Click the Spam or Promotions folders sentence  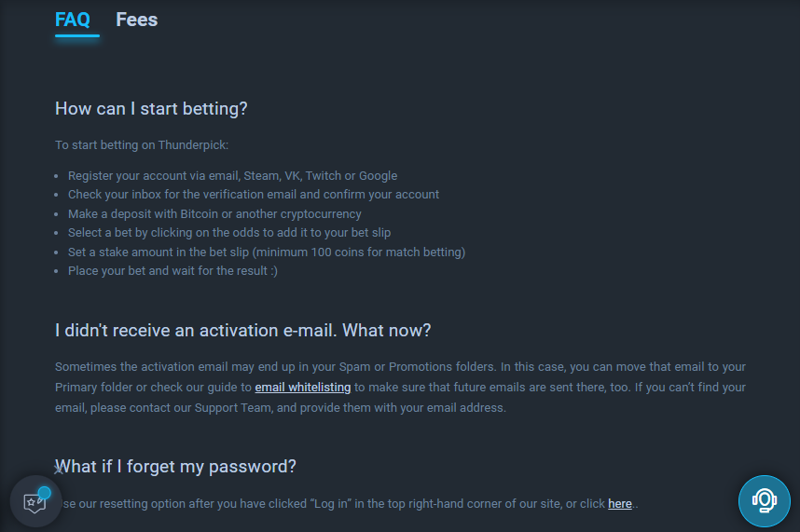[275, 367]
